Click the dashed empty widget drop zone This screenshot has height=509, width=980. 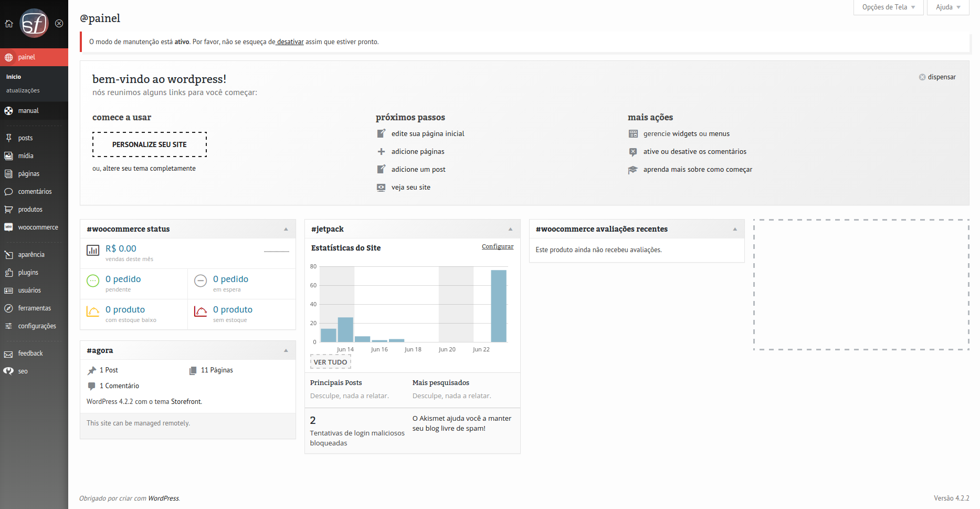(x=861, y=284)
